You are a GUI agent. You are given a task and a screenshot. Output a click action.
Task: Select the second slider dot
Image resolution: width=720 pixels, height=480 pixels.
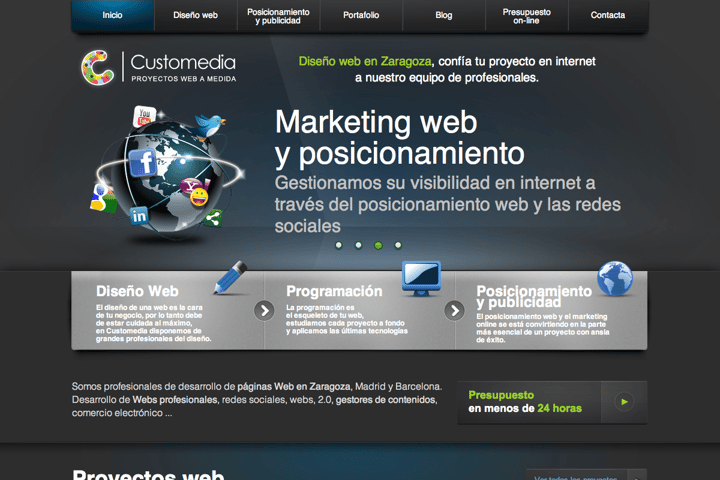pos(359,245)
